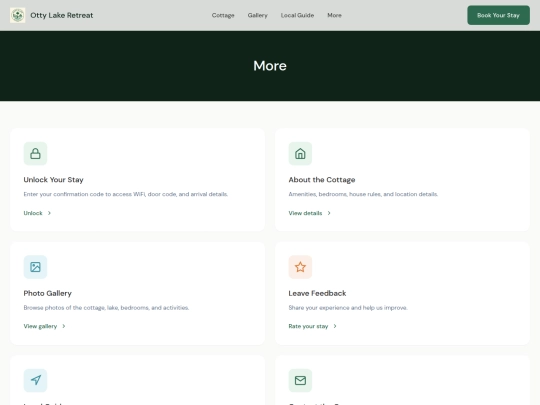This screenshot has height=405, width=540.
Task: Follow the Rate your stay link
Action: 312,326
